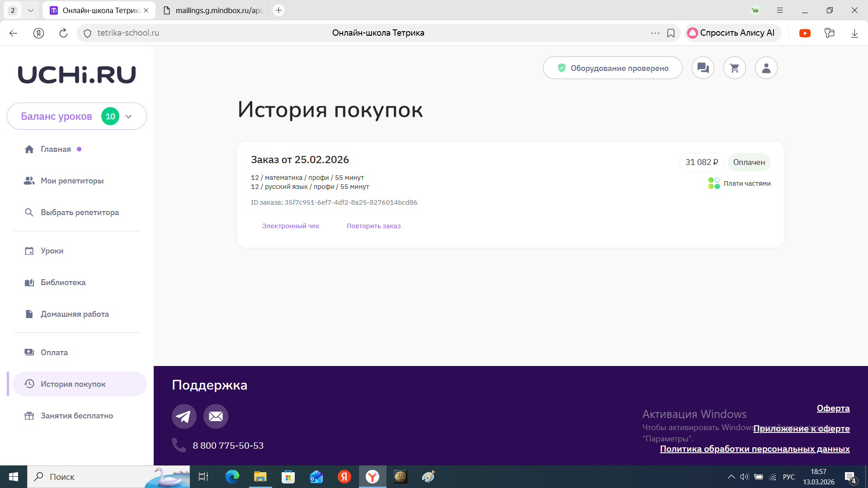Click the email support envelope icon
This screenshot has width=868, height=488.
click(x=216, y=416)
